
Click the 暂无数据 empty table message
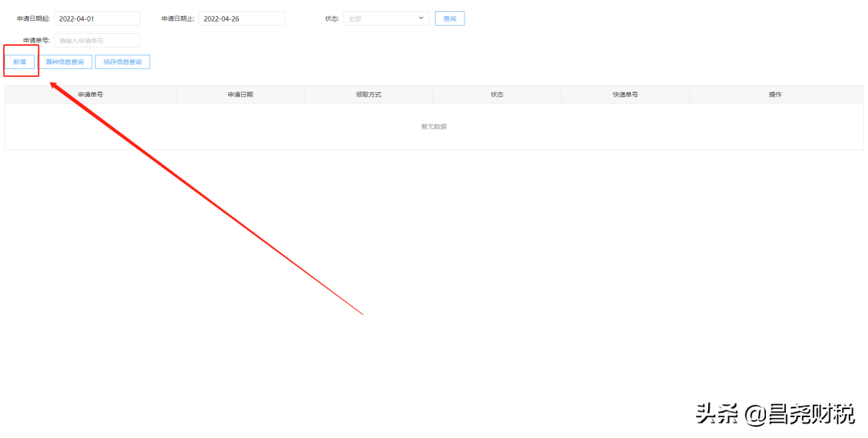[x=434, y=127]
